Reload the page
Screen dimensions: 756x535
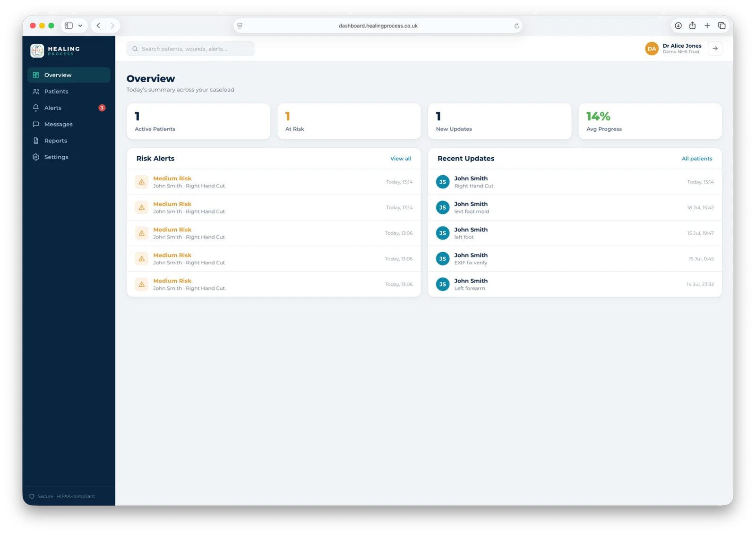516,26
